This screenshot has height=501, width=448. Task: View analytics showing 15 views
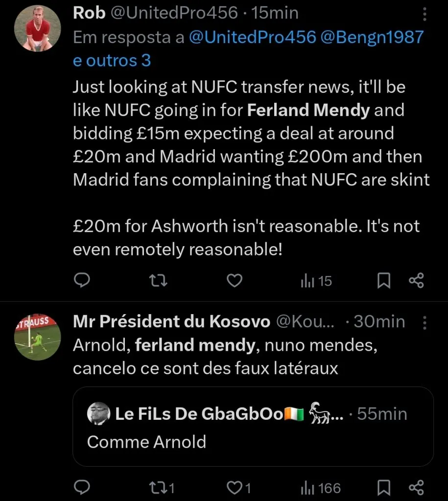pos(316,281)
